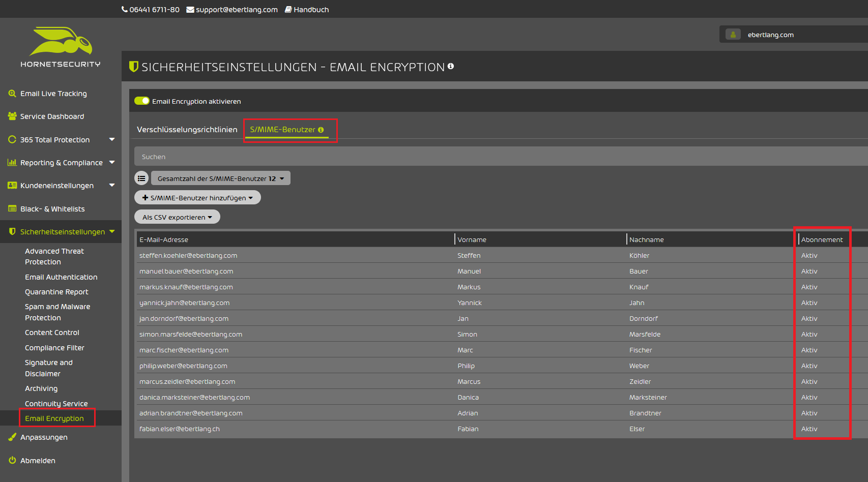
Task: Sort by the E-Mail-Adresse column header
Action: point(164,239)
